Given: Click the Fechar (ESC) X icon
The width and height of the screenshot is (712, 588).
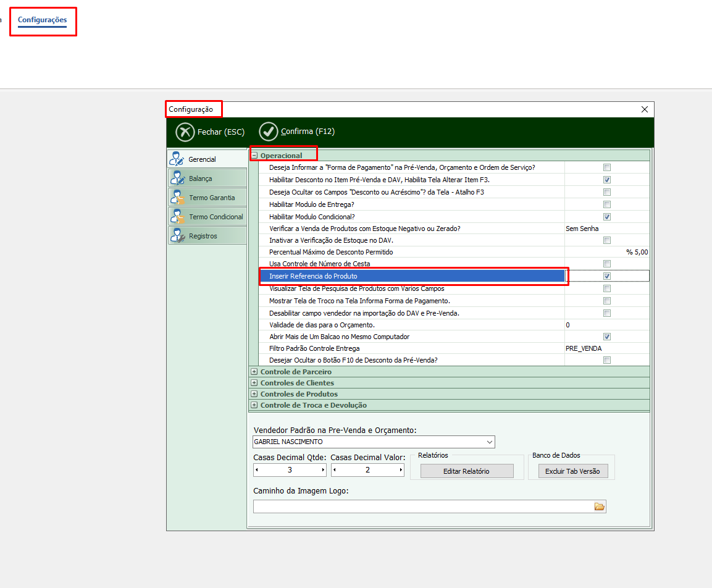Looking at the screenshot, I should coord(185,132).
